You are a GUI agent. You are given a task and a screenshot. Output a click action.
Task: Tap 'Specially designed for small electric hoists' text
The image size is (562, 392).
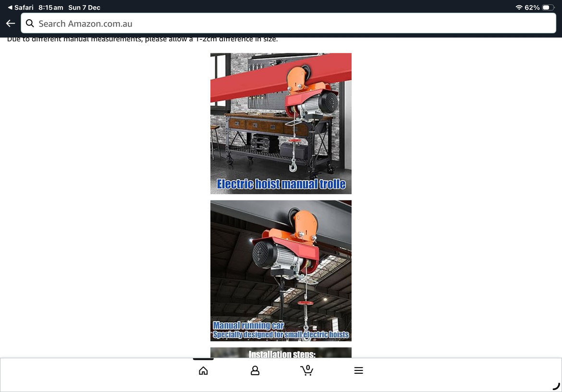point(281,334)
